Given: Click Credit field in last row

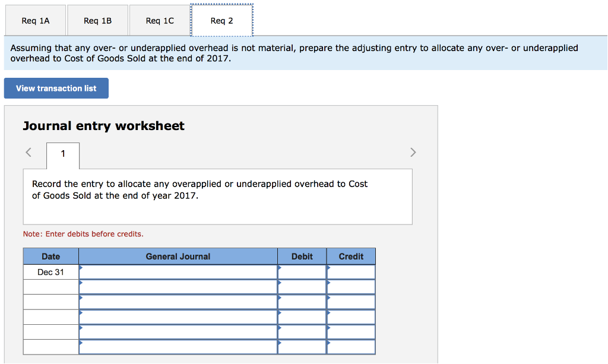Looking at the screenshot, I should pyautogui.click(x=351, y=347).
